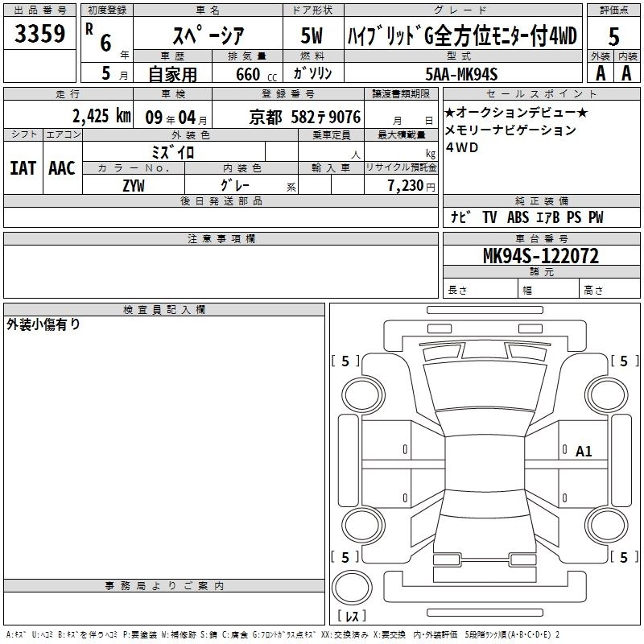Select the 注意事項欄 section header

click(221, 238)
